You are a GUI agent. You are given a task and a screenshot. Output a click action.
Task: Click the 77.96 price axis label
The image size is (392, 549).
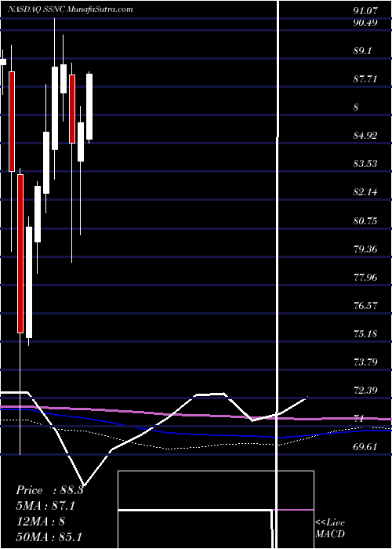tap(365, 278)
